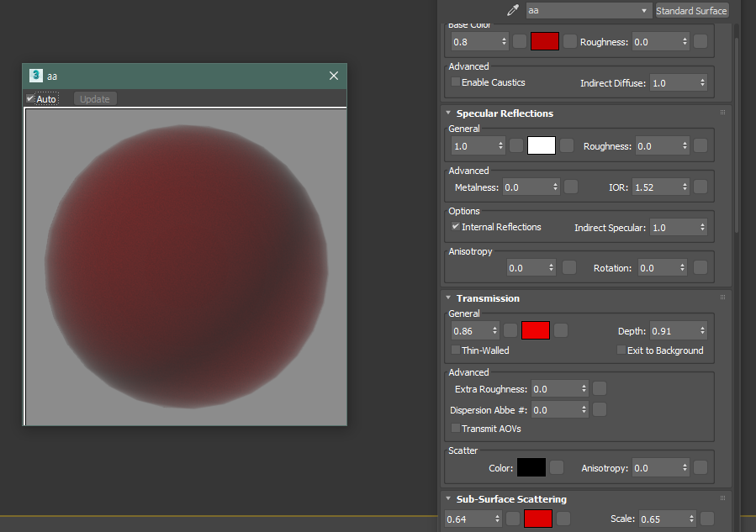This screenshot has width=756, height=532.
Task: Click map button next to Scatter Color swatch
Action: coord(558,468)
